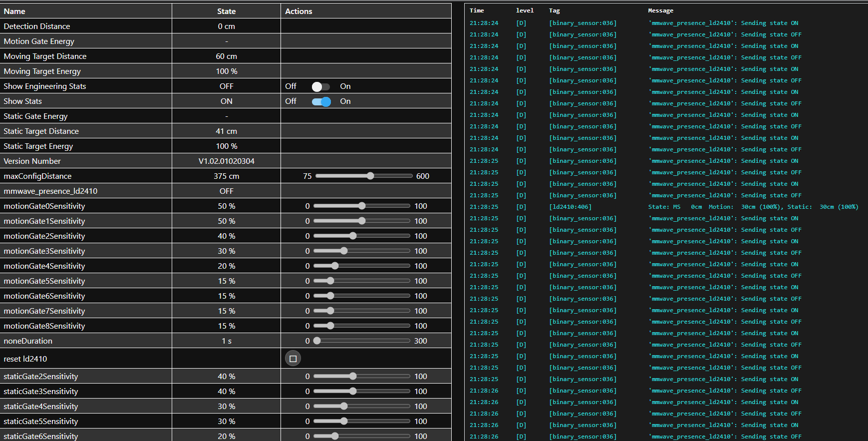Click the Name column header
Viewport: 868px width, 441px height.
[14, 11]
